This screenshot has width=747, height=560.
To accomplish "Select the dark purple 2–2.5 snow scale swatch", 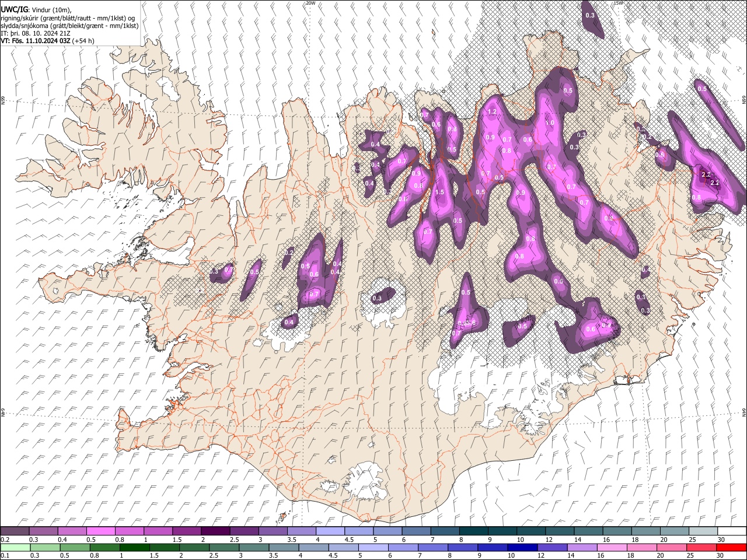I will click(215, 531).
